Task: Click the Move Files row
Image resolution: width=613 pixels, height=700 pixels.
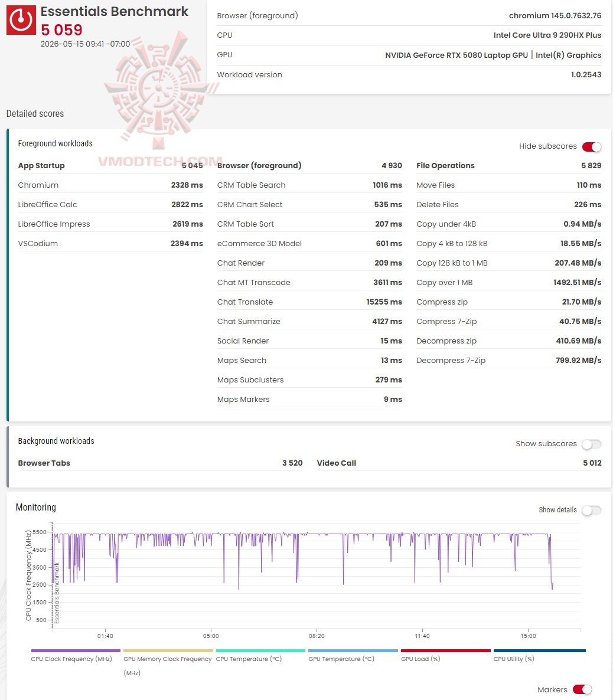Action: click(x=509, y=185)
